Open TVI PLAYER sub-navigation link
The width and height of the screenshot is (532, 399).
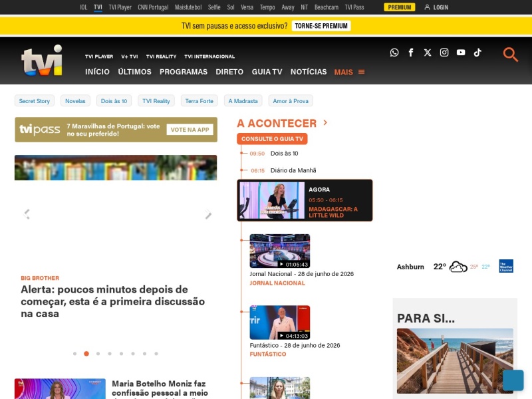(x=99, y=57)
